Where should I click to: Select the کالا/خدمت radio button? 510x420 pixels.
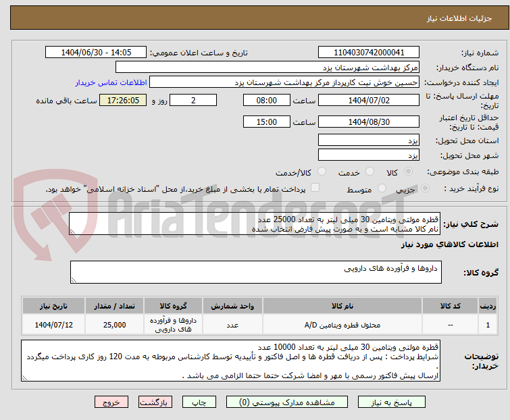(x=322, y=172)
